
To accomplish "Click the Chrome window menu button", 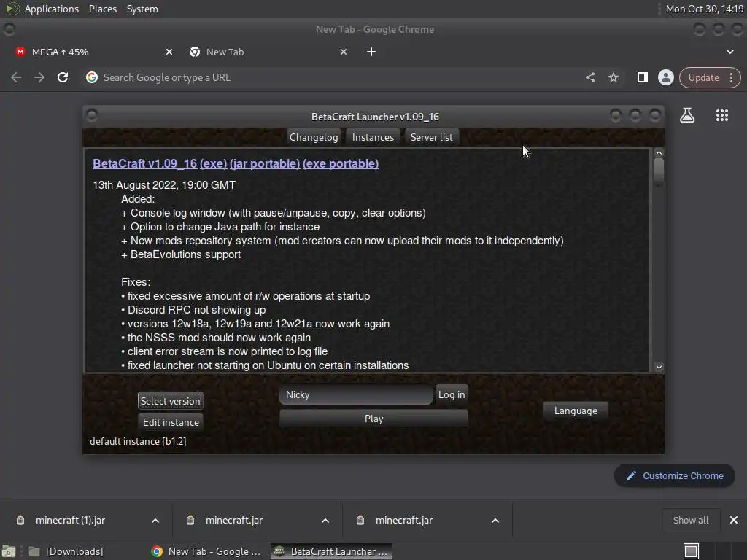I will click(9, 29).
